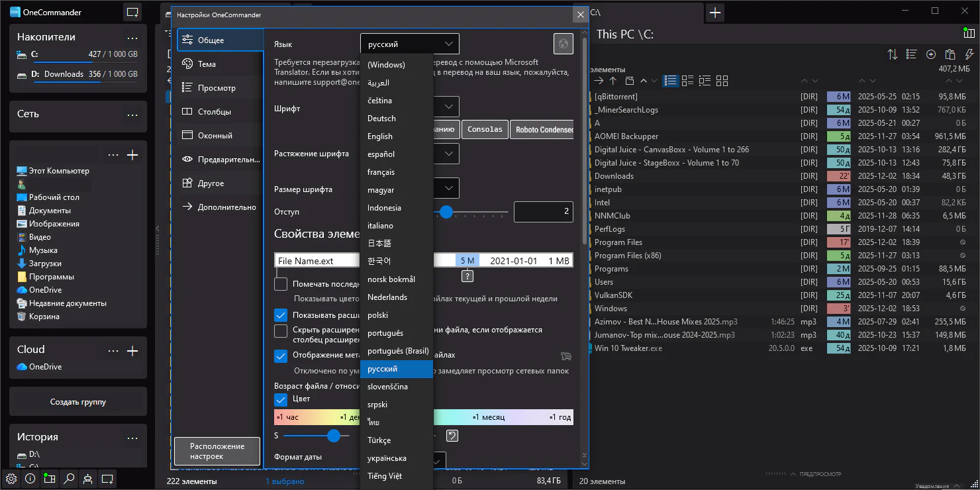Image resolution: width=980 pixels, height=490 pixels.
Task: Click the sort arrows icon in file pane
Action: pos(893,54)
